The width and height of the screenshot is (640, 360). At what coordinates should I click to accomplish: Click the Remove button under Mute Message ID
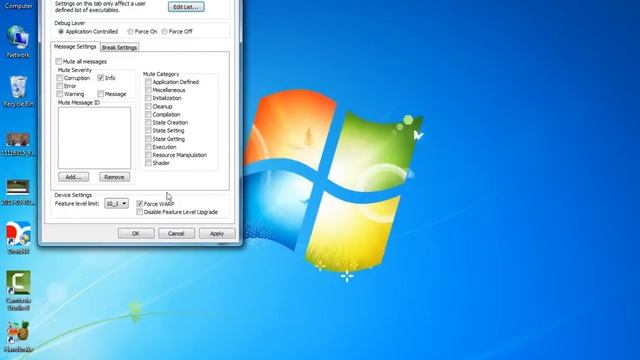click(x=114, y=177)
